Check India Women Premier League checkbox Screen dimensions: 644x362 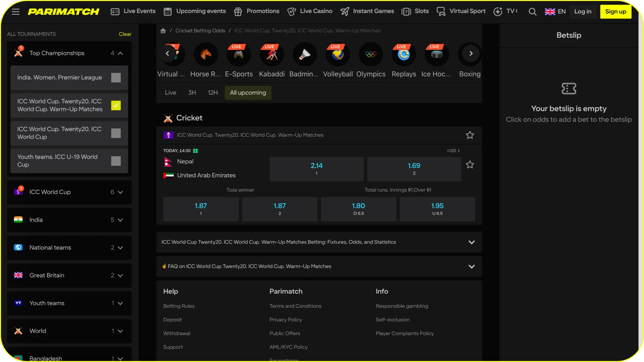point(116,78)
